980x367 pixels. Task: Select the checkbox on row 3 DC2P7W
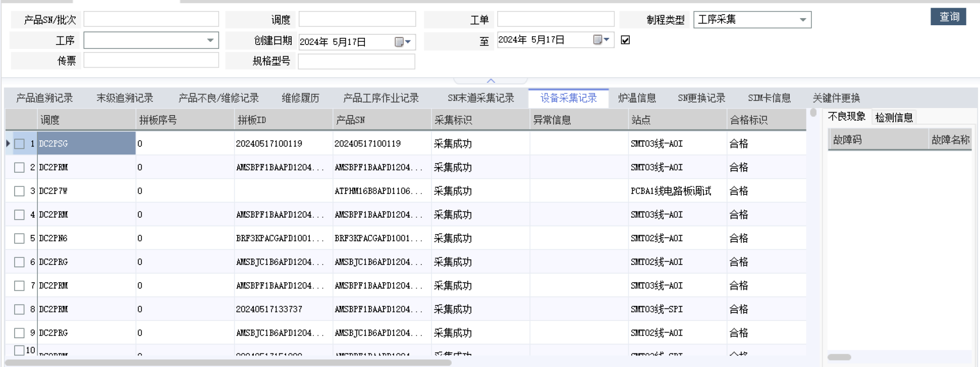click(19, 191)
